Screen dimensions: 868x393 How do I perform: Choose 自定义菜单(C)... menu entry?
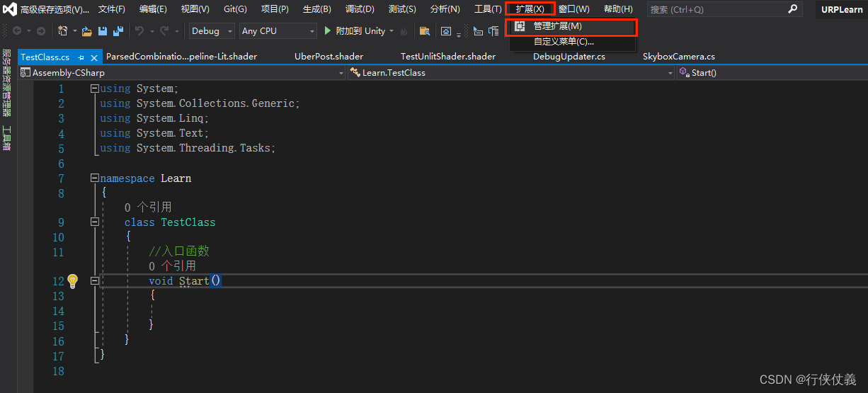[x=564, y=42]
